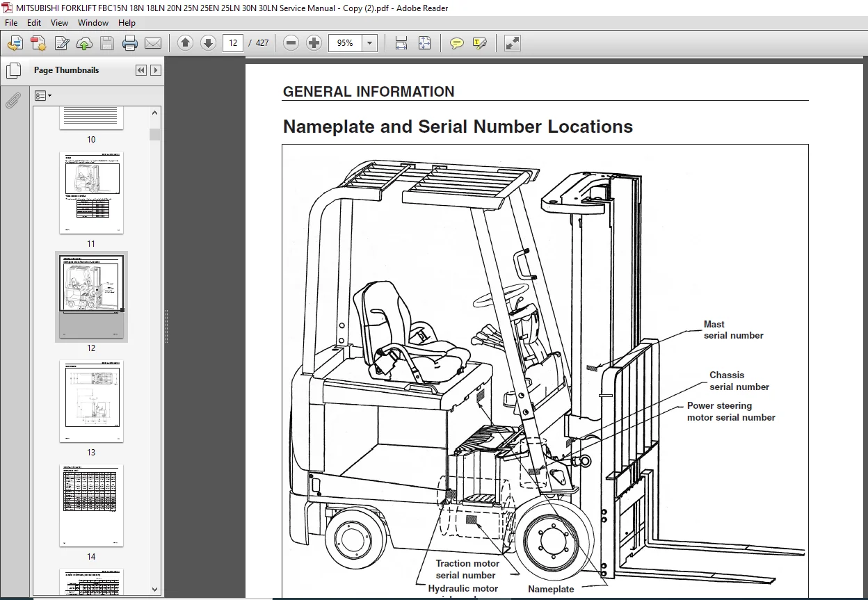Click the Open file toolbar icon

coord(15,43)
